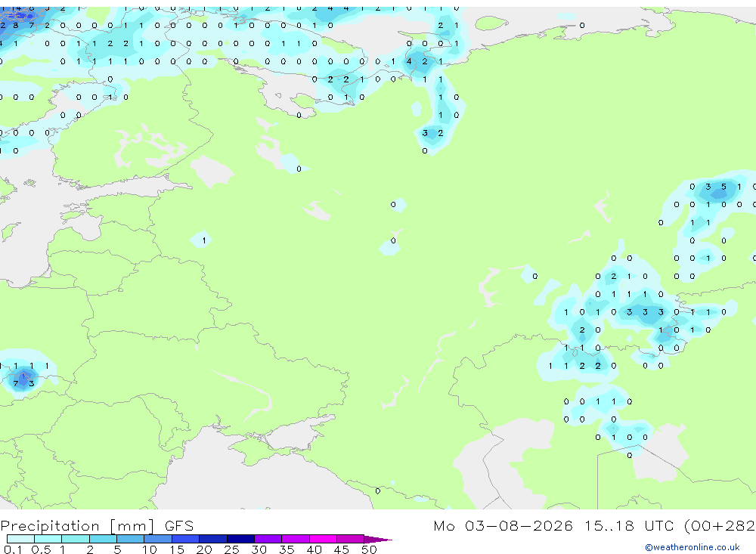The height and width of the screenshot is (554, 756).
Task: Click the '5' value in the eastern rain cell
Action: click(x=723, y=187)
